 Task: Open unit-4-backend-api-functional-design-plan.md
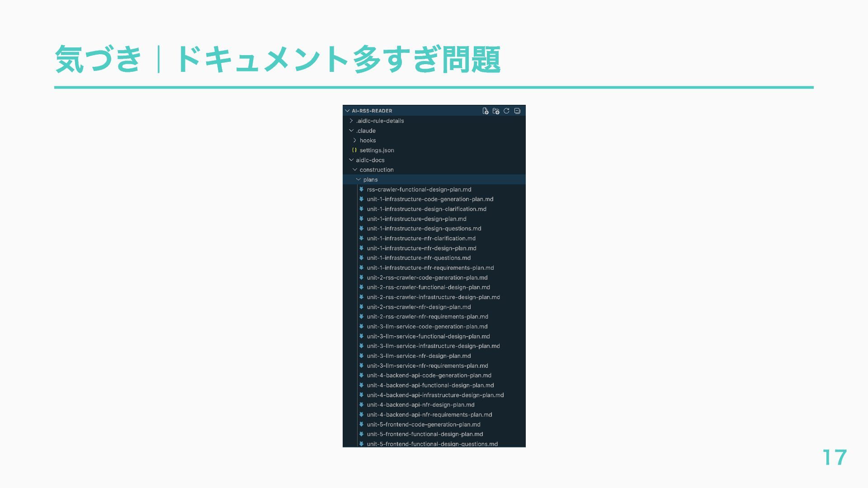click(430, 385)
